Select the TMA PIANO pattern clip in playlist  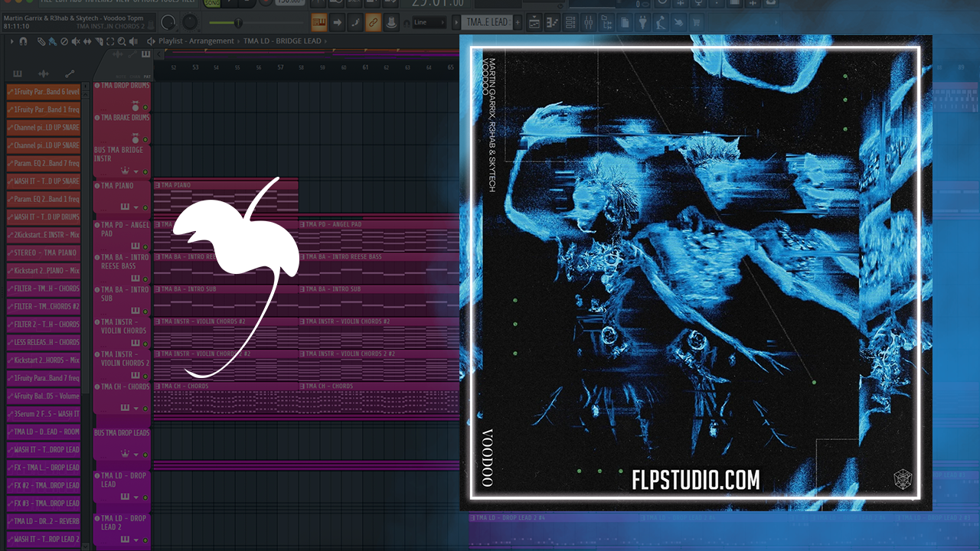pos(225,199)
